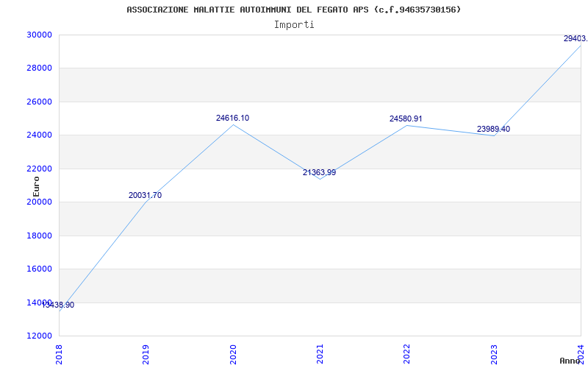This screenshot has height=368, width=588.
Task: Click the chart title ASSOCIAZIONE MALATTIE AUTOIMMUNI
Action: point(293,10)
